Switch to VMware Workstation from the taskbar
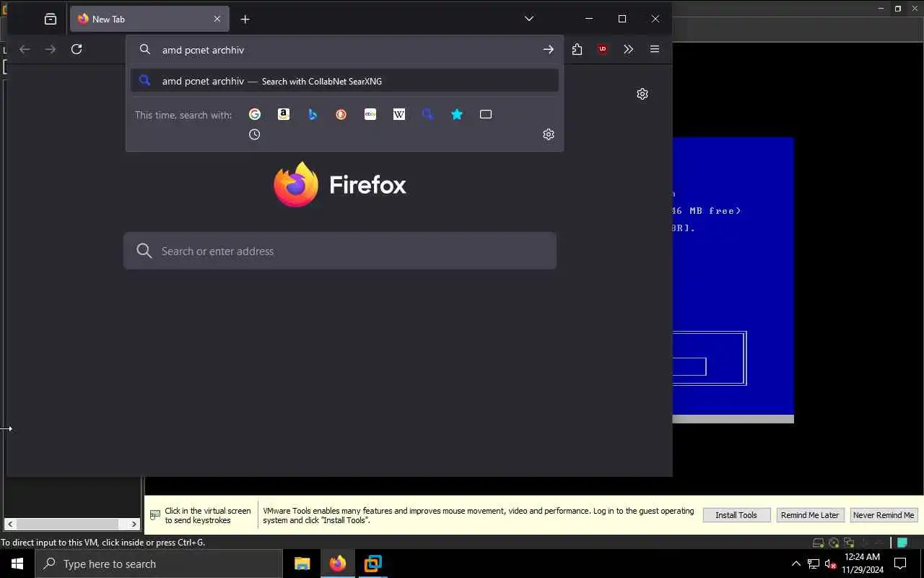This screenshot has height=578, width=924. (373, 564)
